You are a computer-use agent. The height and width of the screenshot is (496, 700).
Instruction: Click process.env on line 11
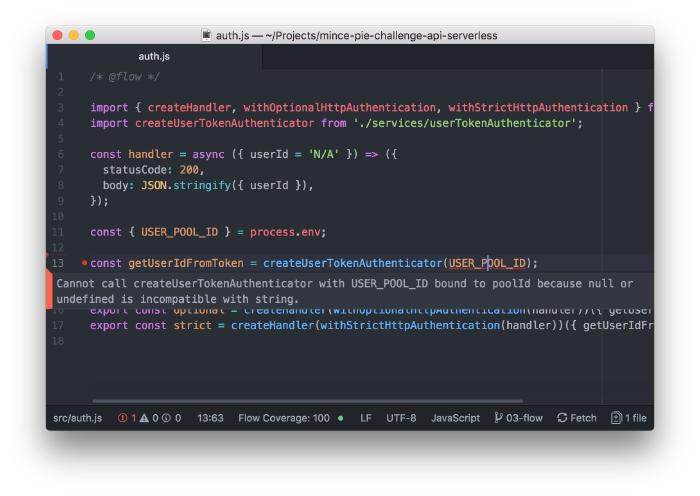pyautogui.click(x=285, y=232)
